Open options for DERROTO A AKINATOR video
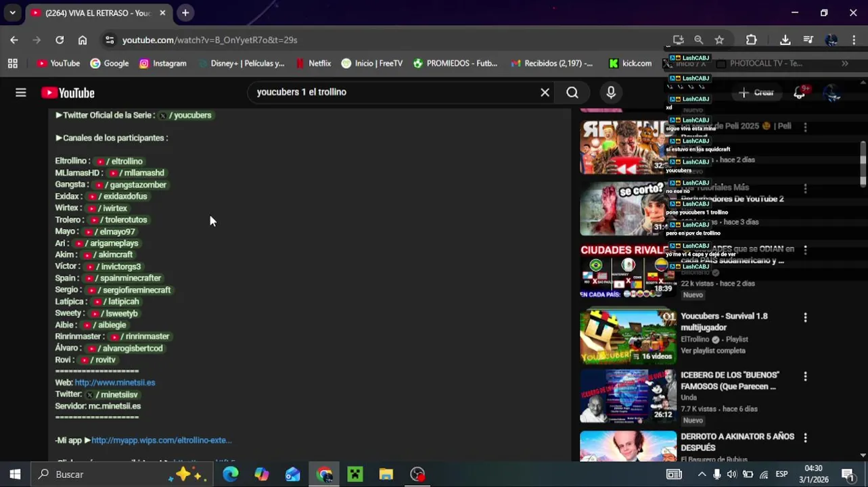The image size is (868, 487). 805,438
